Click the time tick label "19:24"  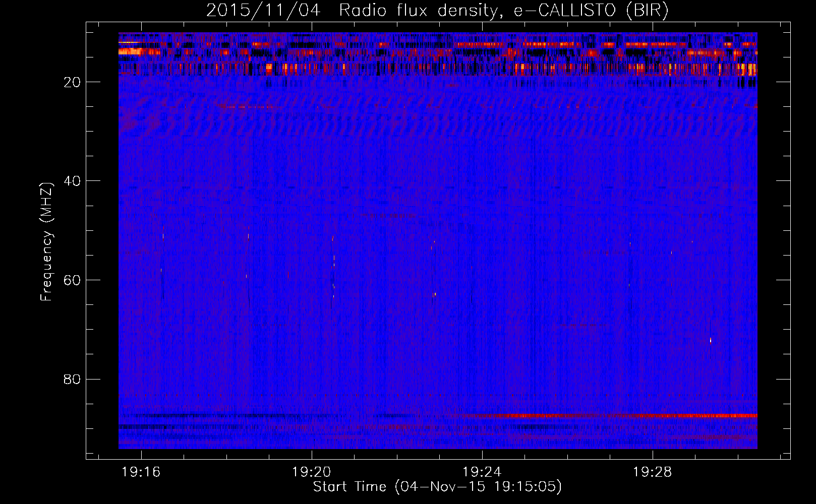482,472
